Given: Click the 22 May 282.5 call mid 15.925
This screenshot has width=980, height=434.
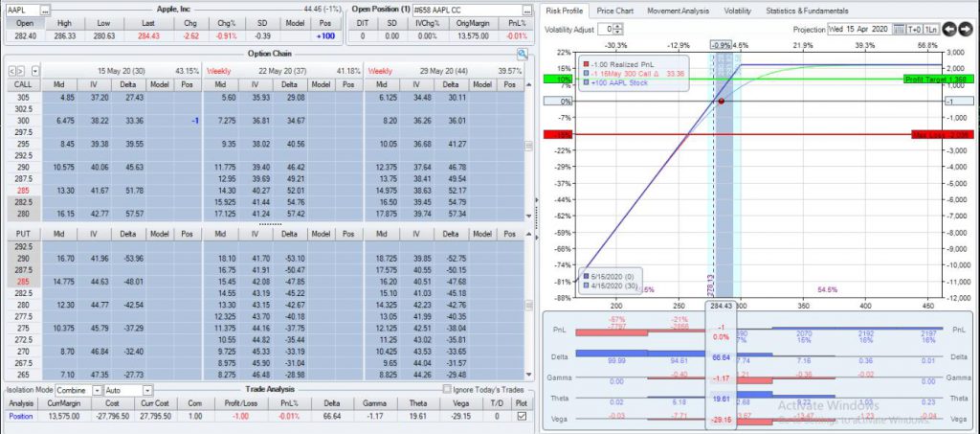Looking at the screenshot, I should coord(227,202).
